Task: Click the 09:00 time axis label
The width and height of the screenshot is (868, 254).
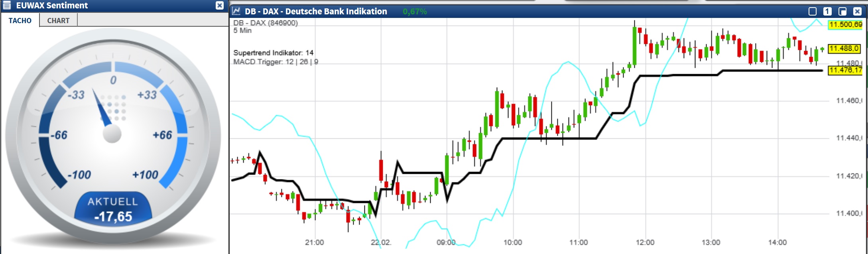Action: [446, 242]
